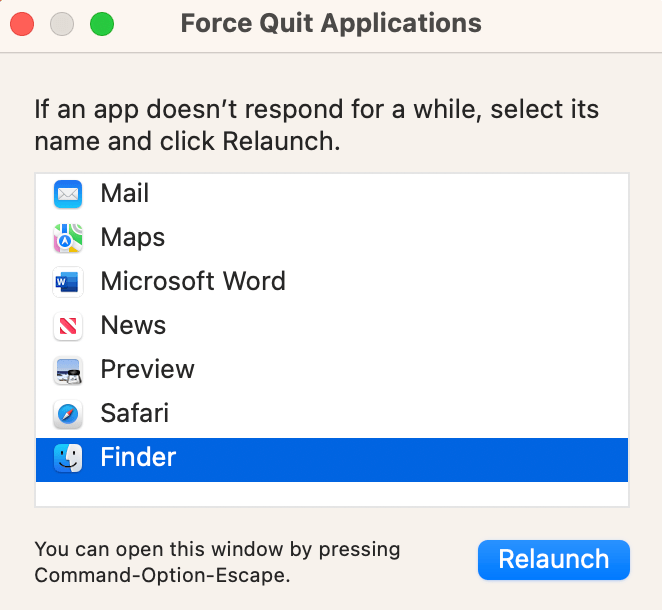Click empty row below Finder
This screenshot has height=610, width=662.
tap(332, 494)
